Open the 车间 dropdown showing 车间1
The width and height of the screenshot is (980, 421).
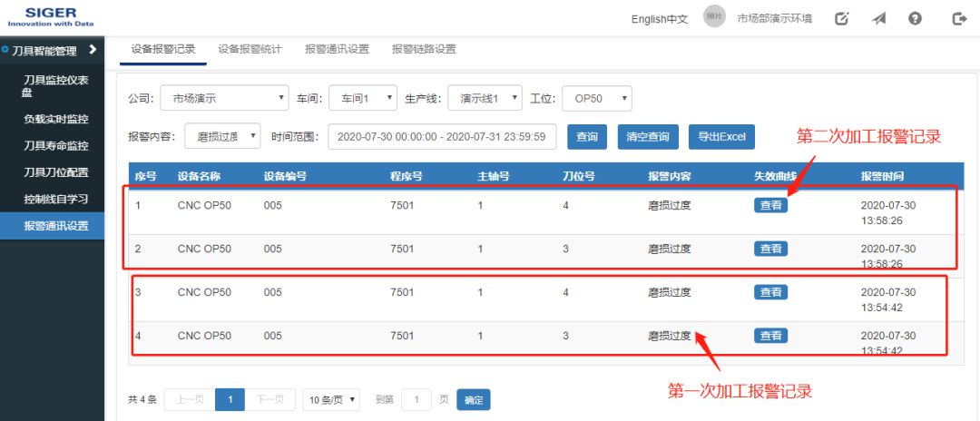(x=363, y=98)
